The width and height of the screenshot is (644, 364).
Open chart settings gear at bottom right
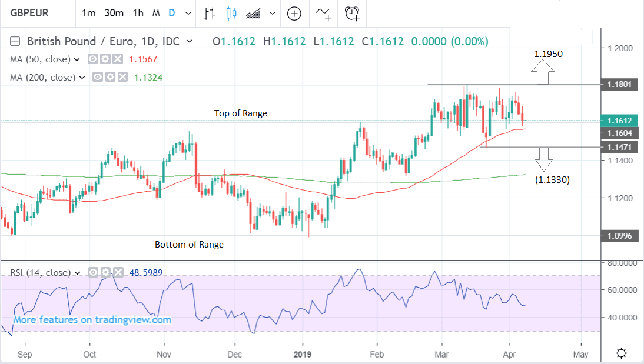620,353
